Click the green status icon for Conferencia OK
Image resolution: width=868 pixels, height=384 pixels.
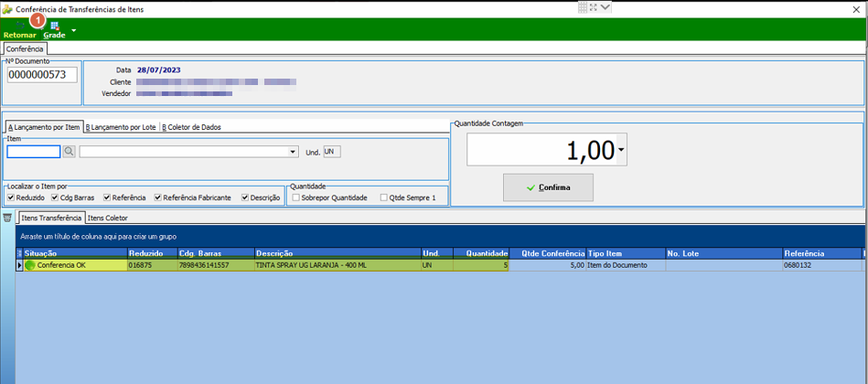tap(30, 265)
